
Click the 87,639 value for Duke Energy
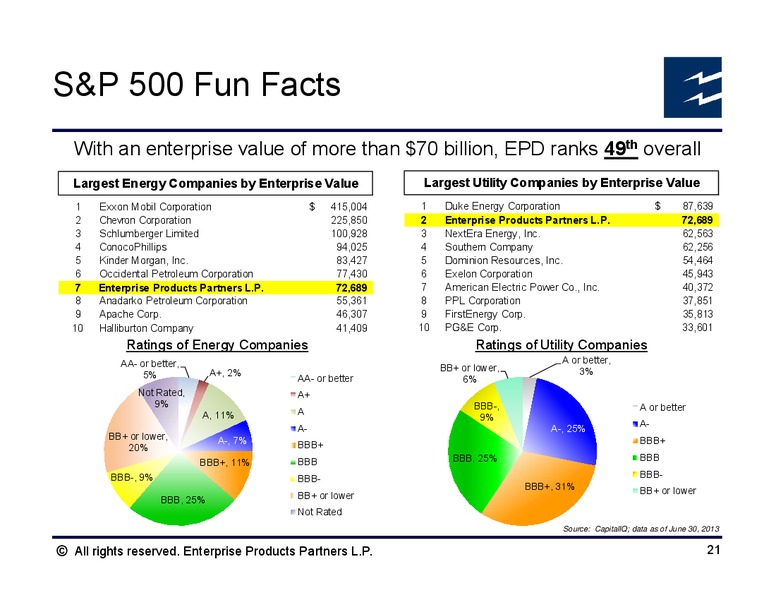tap(697, 206)
